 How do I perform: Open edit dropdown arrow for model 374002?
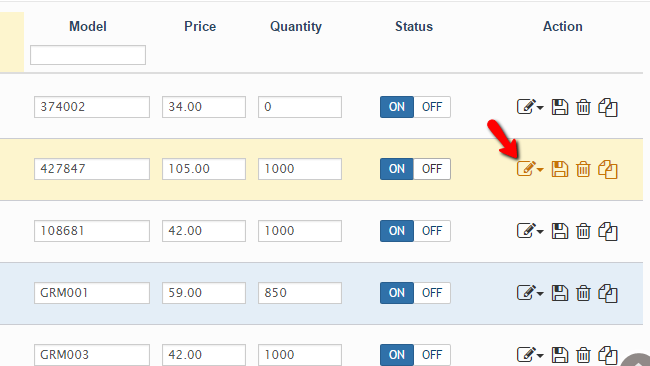point(540,108)
